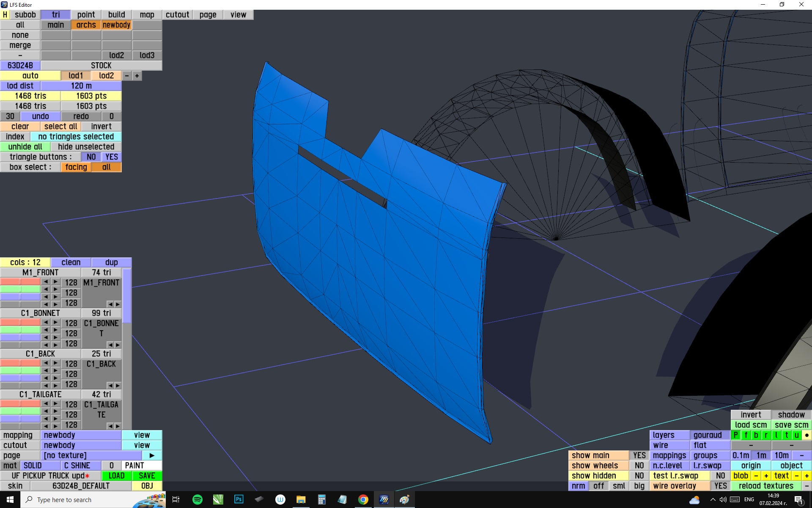Select the front view f button
This screenshot has width=812, height=508.
746,435
